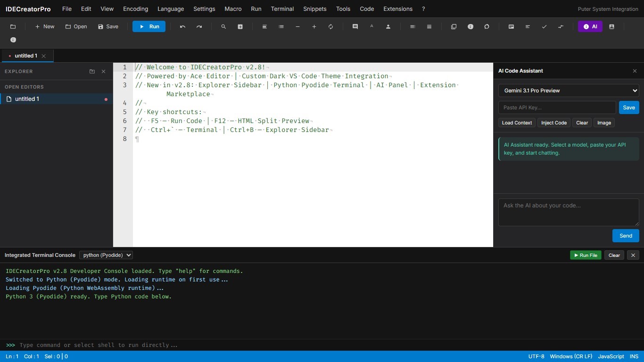The height and width of the screenshot is (362, 644).
Task: Open the View menu
Action: (107, 9)
